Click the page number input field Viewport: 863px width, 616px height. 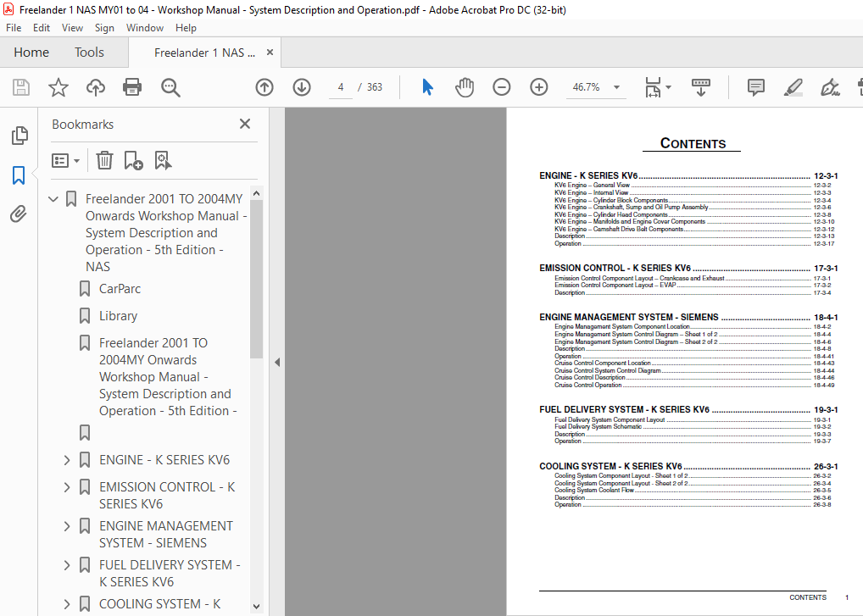tap(341, 87)
